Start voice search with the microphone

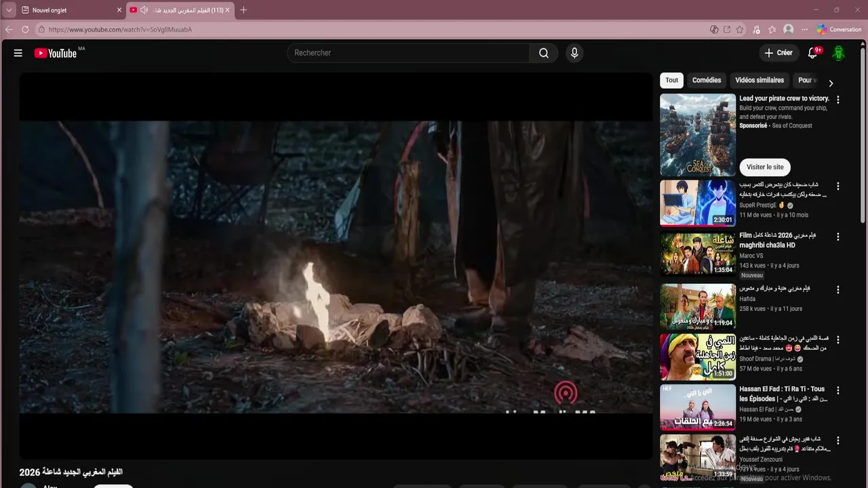[574, 53]
